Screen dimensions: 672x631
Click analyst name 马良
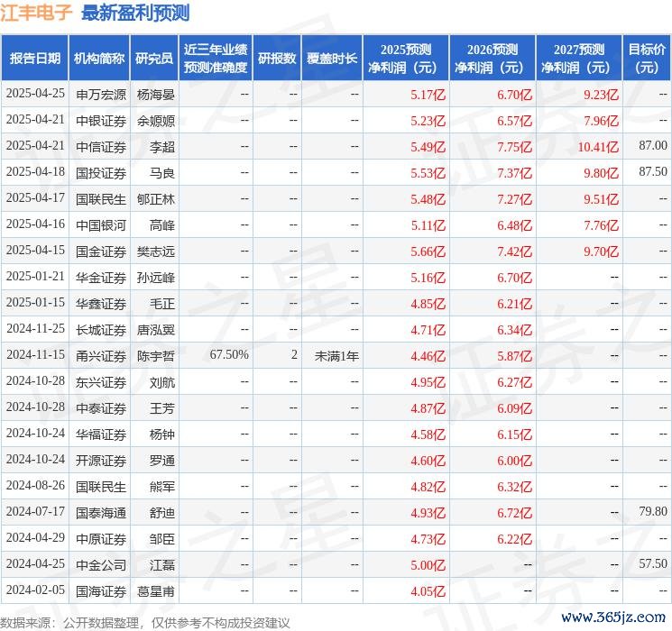162,173
